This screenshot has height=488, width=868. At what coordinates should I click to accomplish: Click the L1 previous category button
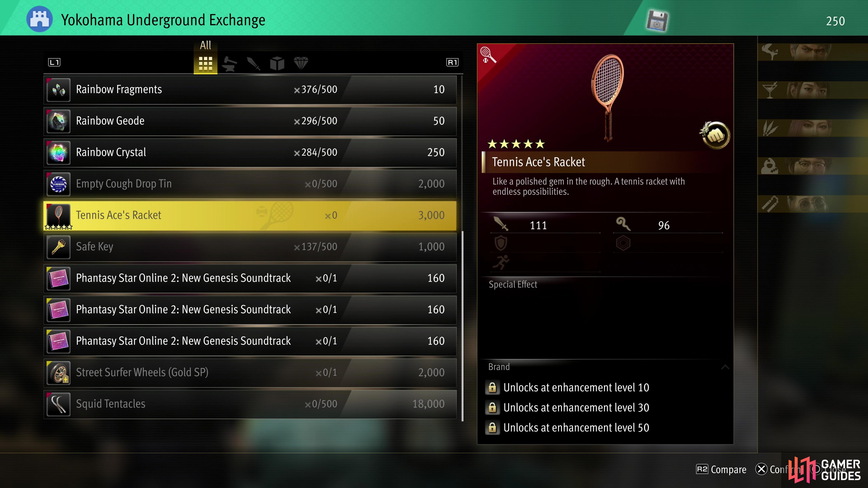(x=54, y=62)
